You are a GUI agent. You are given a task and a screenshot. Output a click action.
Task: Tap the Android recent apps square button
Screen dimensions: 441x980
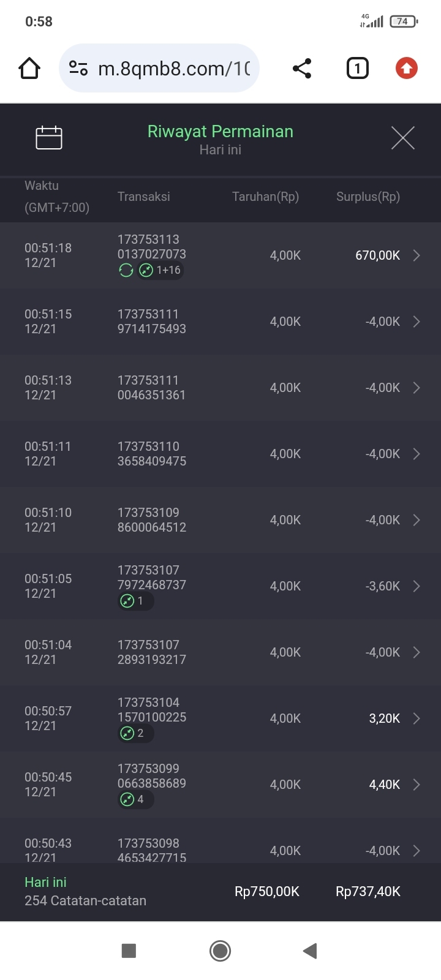[129, 951]
